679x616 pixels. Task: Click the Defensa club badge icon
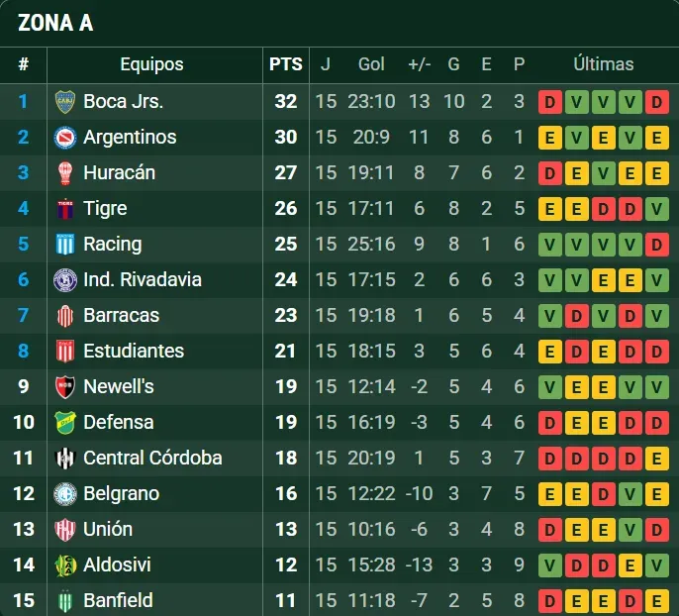(x=65, y=422)
